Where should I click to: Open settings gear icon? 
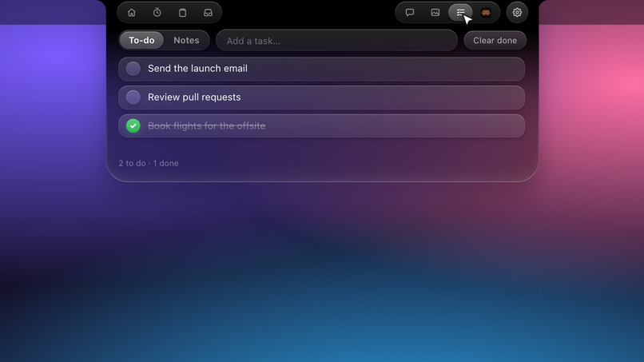pos(517,12)
